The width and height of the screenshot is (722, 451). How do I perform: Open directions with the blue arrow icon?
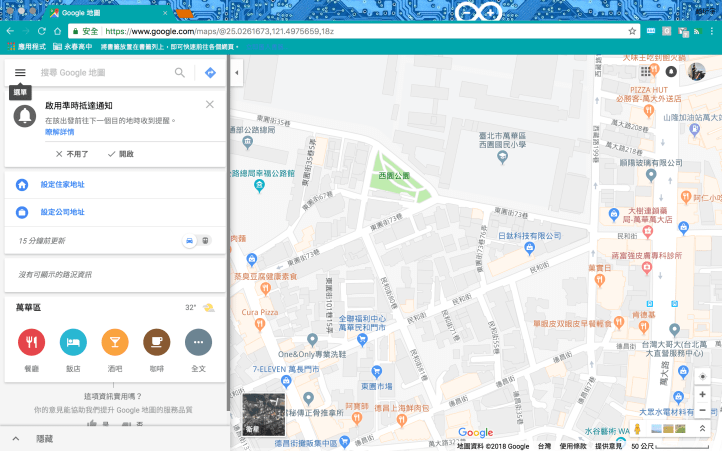210,72
